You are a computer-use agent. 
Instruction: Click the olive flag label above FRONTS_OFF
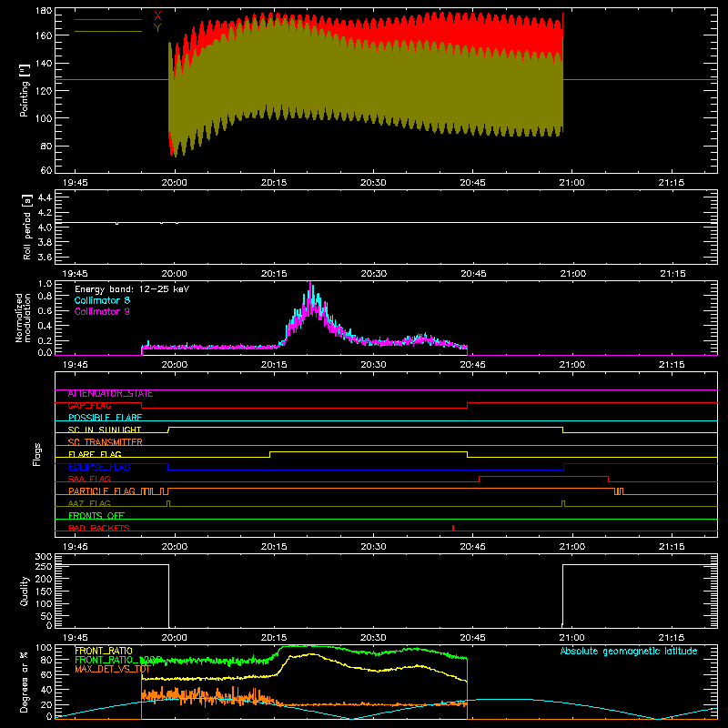pos(89,503)
